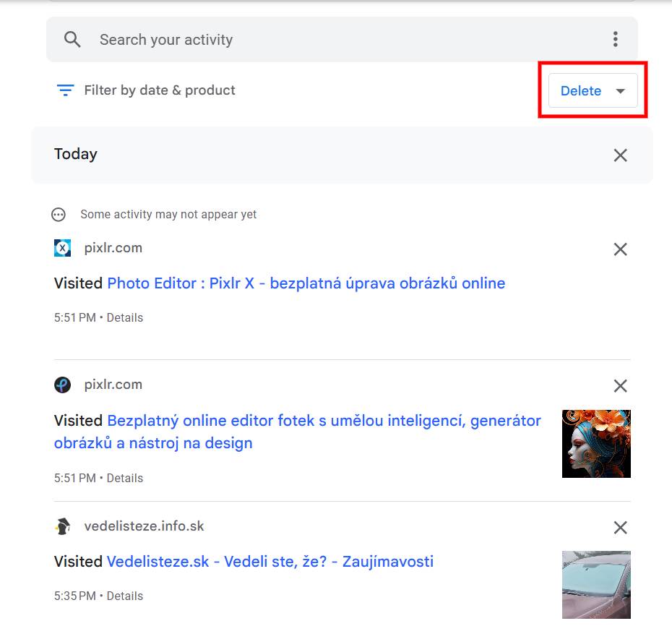View Details for the Pixlr X visit
The width and height of the screenshot is (672, 634).
[125, 317]
